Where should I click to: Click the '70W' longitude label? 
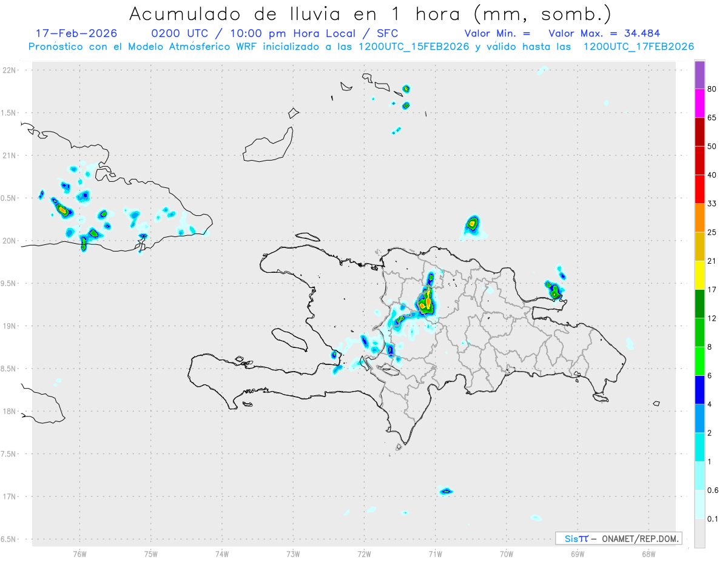tap(507, 554)
